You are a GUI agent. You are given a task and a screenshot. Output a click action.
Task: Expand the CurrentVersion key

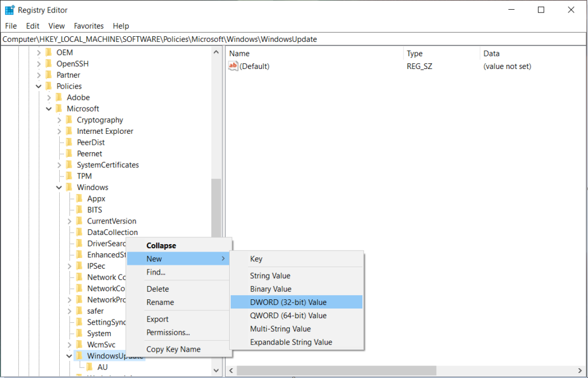[x=69, y=221]
